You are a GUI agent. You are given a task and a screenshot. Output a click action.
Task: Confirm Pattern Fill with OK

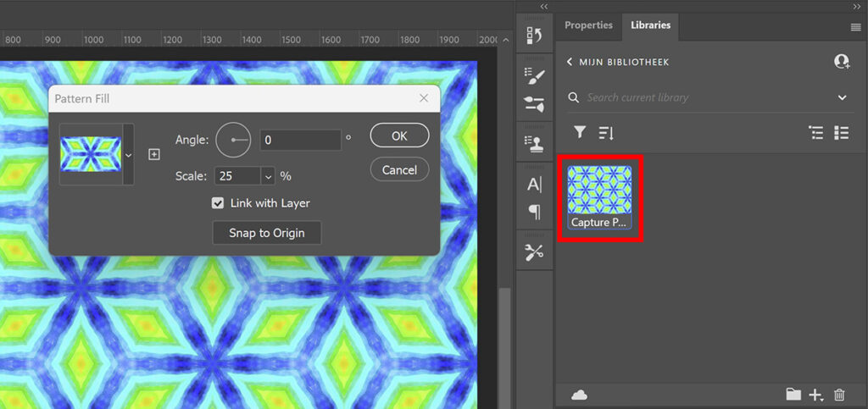point(399,136)
